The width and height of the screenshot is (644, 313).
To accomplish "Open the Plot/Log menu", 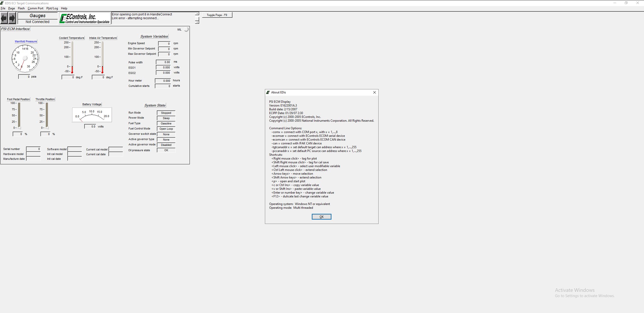I will [52, 8].
